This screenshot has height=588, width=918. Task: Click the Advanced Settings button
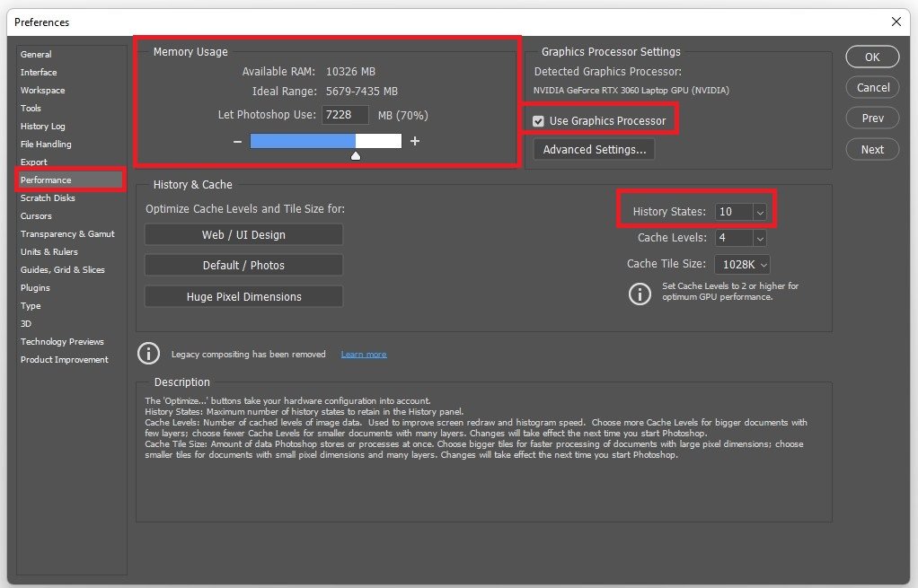(x=594, y=150)
